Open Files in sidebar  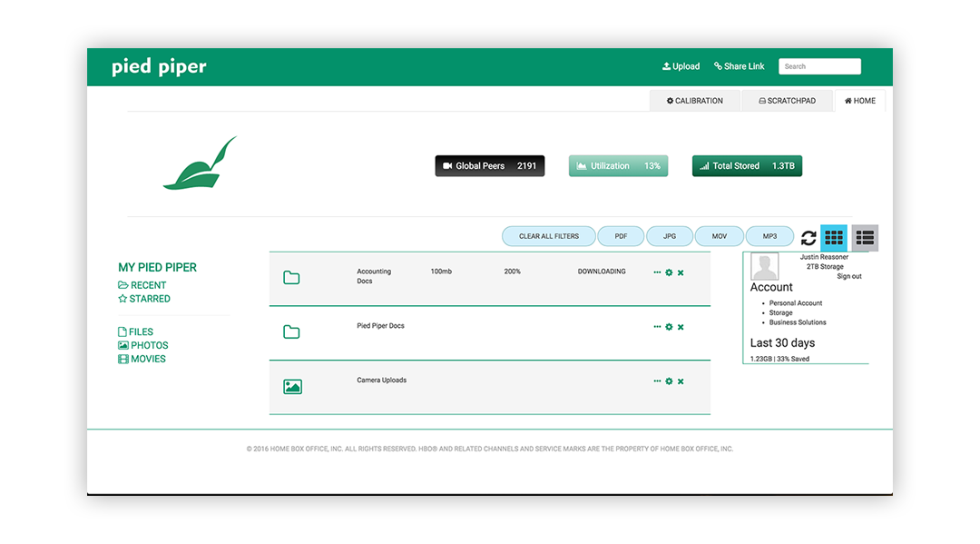[x=135, y=332]
